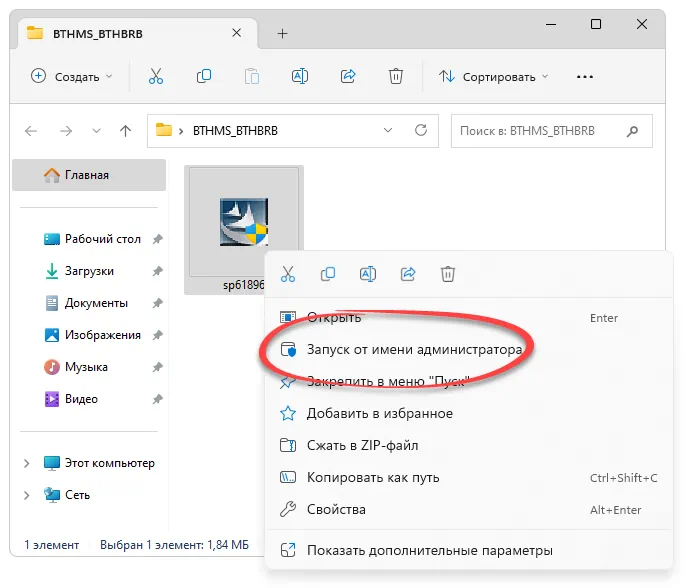The width and height of the screenshot is (687, 588).
Task: Go up one folder level
Action: (125, 131)
